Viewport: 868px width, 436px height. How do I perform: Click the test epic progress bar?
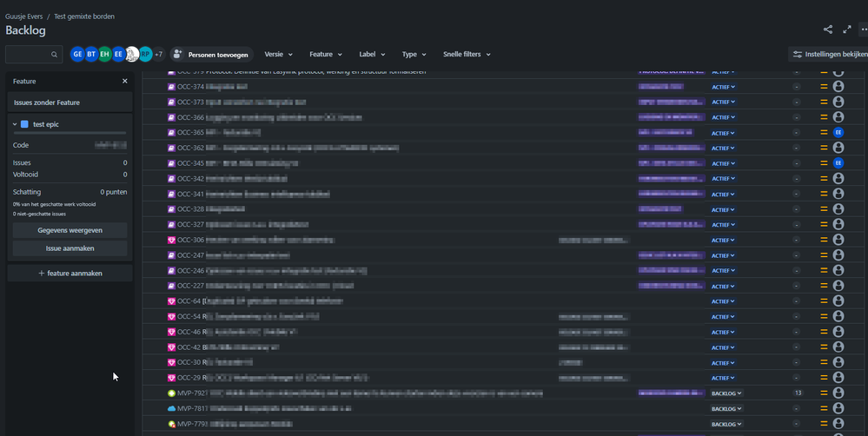pos(70,134)
